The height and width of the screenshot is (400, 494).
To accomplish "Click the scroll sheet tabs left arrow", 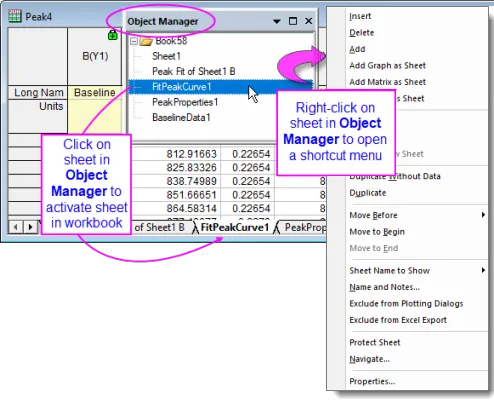I will [15, 227].
